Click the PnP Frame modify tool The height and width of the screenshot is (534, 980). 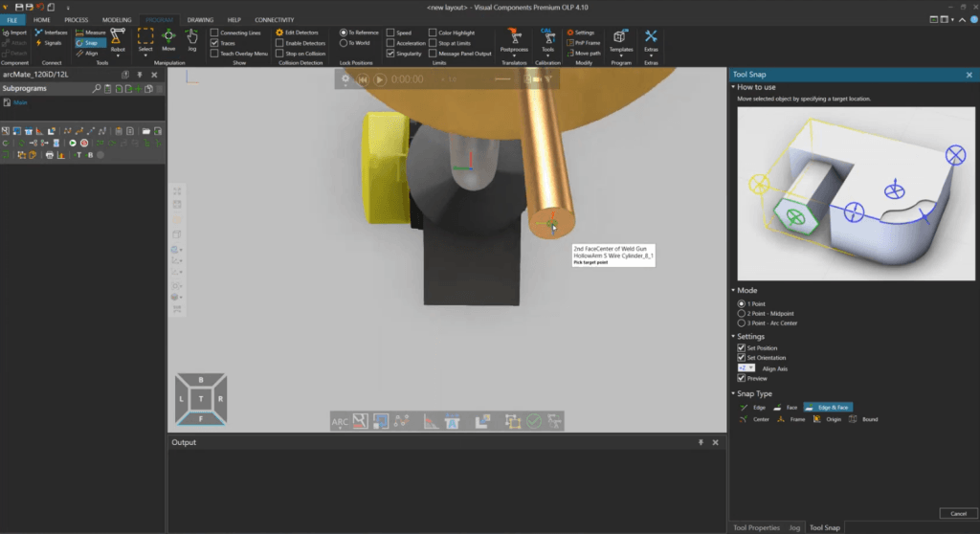[x=583, y=43]
